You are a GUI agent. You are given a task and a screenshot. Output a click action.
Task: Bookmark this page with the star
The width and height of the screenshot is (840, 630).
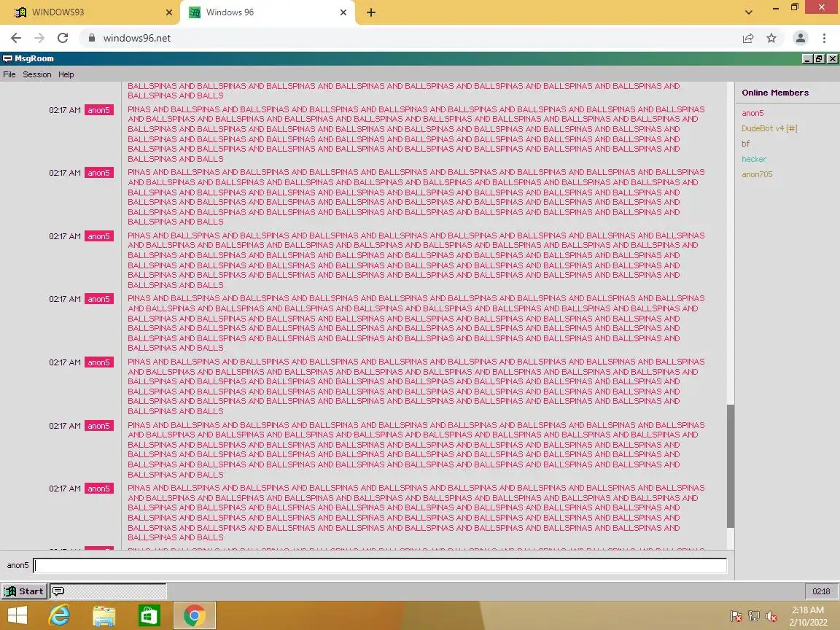(771, 38)
